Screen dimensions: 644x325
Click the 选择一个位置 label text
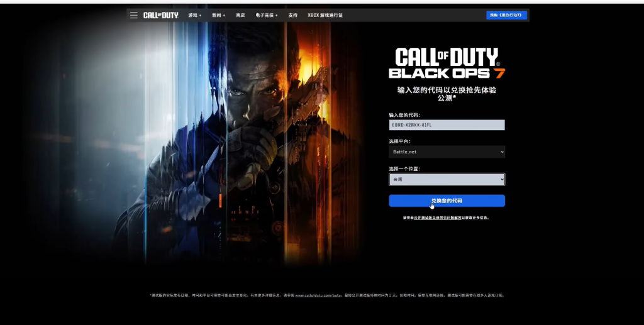point(404,168)
